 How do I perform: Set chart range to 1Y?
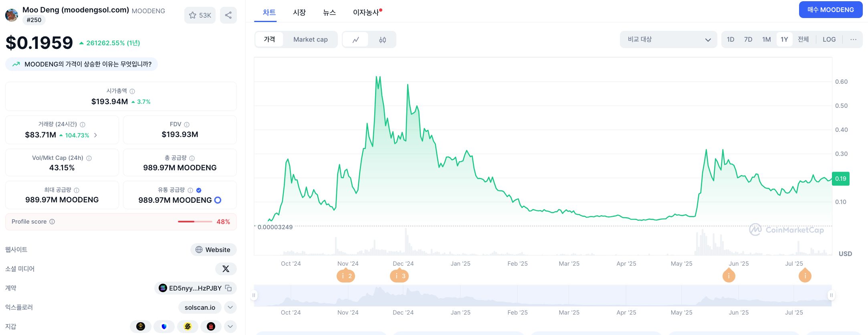[784, 39]
